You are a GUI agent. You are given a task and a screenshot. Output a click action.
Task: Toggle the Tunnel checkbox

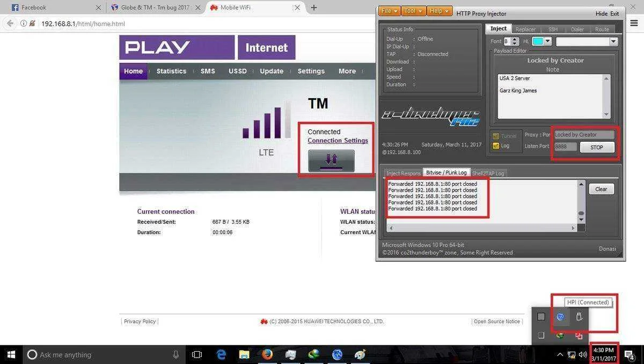pyautogui.click(x=496, y=136)
